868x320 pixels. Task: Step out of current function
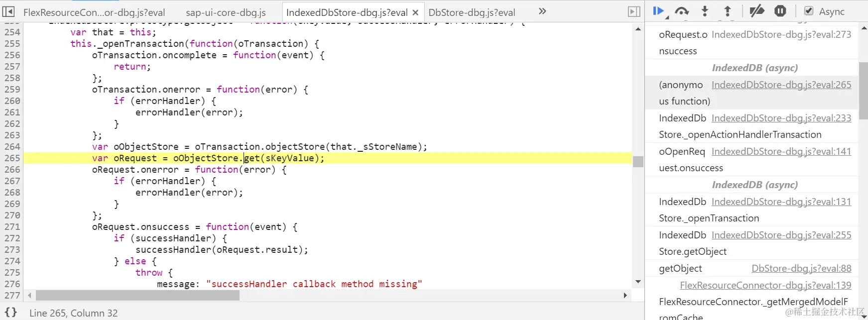728,11
